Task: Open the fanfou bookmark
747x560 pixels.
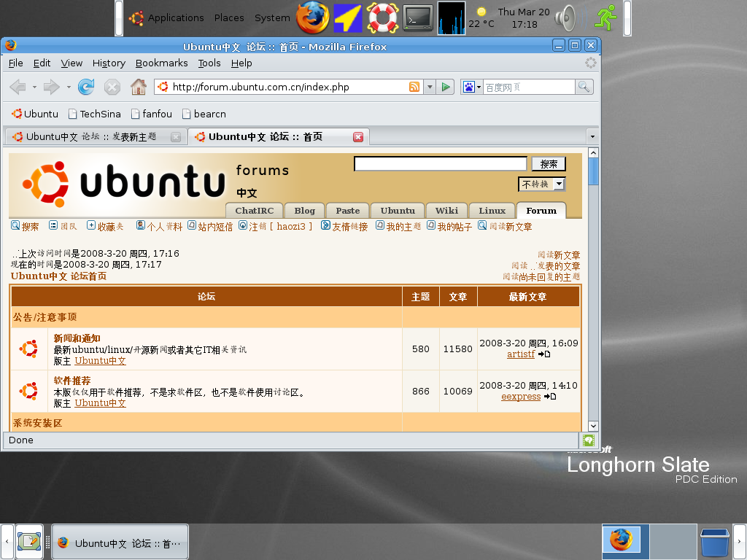Action: [x=152, y=114]
